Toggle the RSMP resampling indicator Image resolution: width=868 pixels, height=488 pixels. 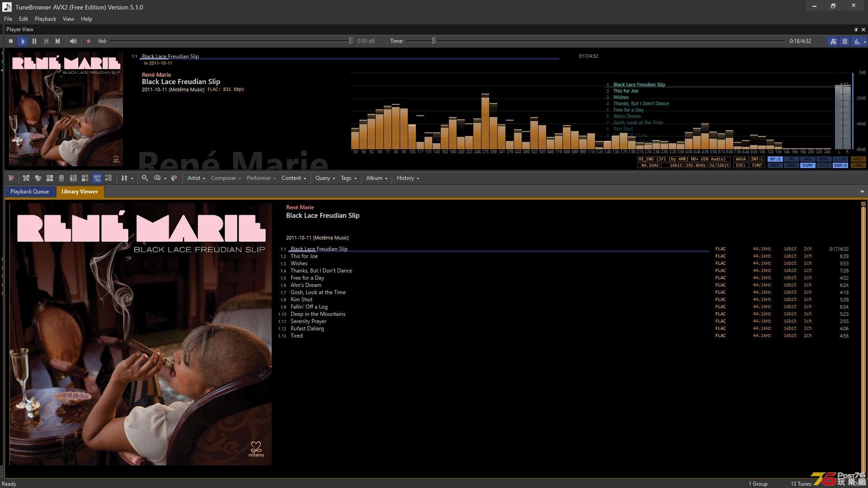click(808, 165)
